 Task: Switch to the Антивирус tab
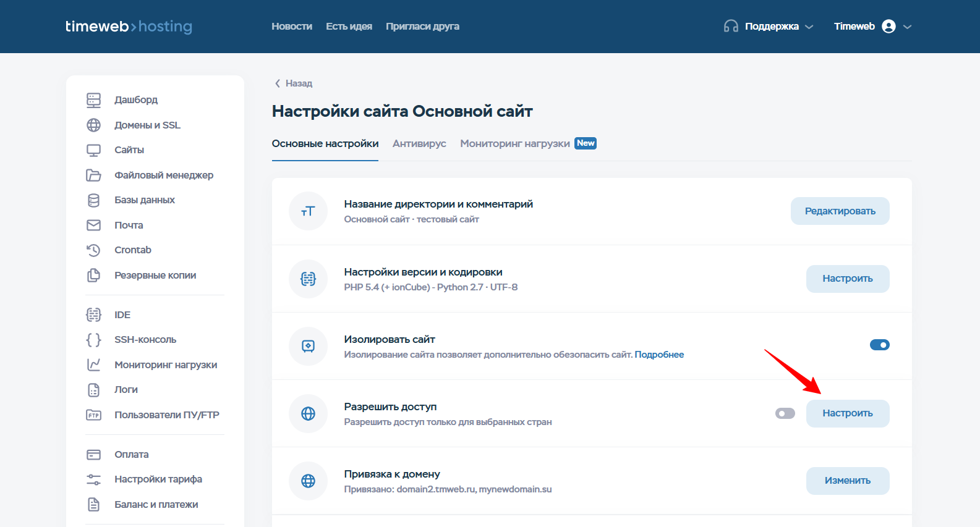click(x=419, y=143)
